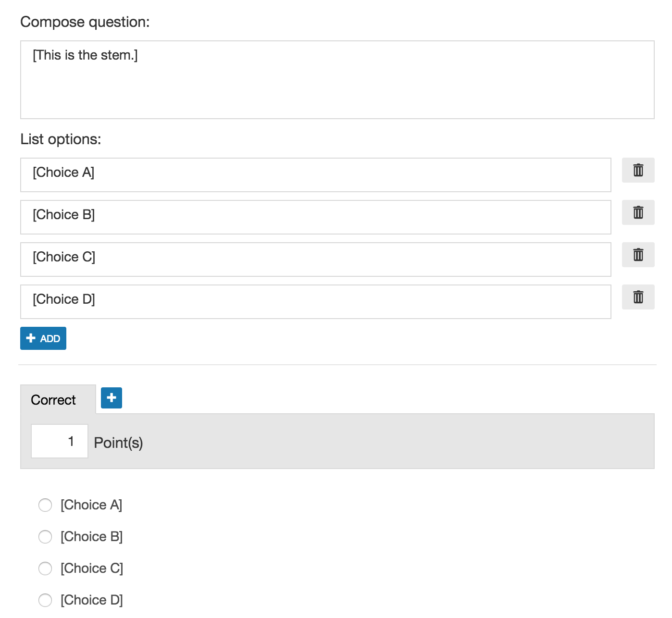The height and width of the screenshot is (618, 672).
Task: Focus the Choice B option input field
Action: click(x=315, y=217)
